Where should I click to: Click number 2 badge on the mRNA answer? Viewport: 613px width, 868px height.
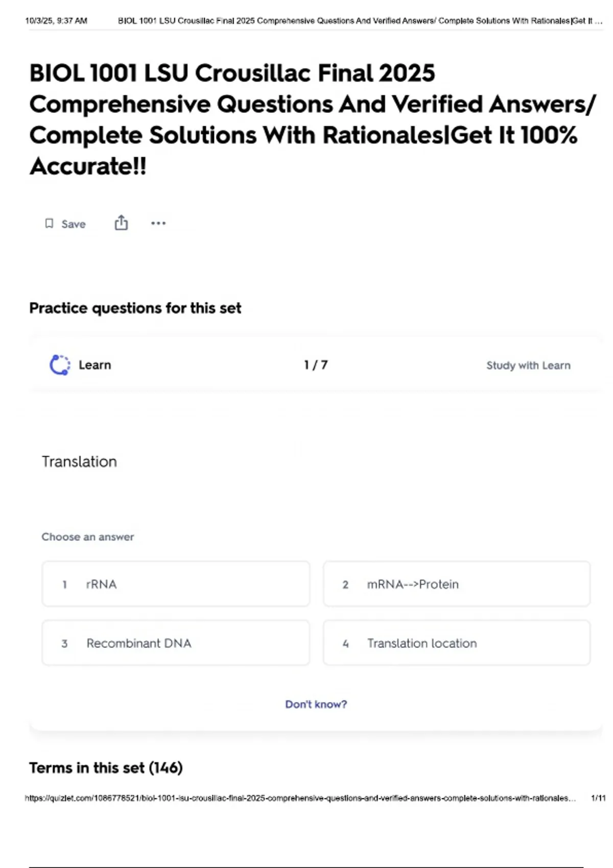[345, 585]
